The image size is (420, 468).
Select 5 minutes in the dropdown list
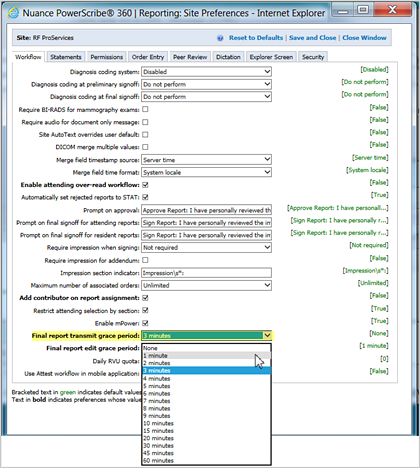click(x=206, y=386)
